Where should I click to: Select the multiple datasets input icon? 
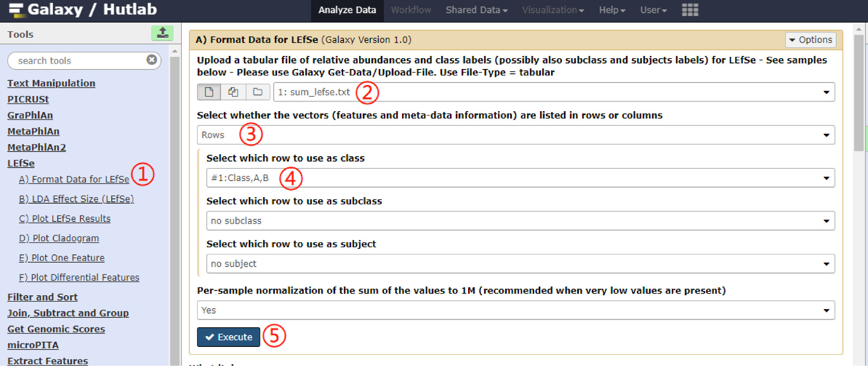233,92
